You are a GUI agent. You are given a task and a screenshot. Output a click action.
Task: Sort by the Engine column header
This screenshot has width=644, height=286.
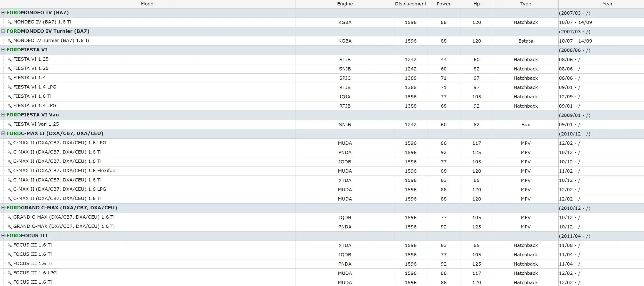345,4
